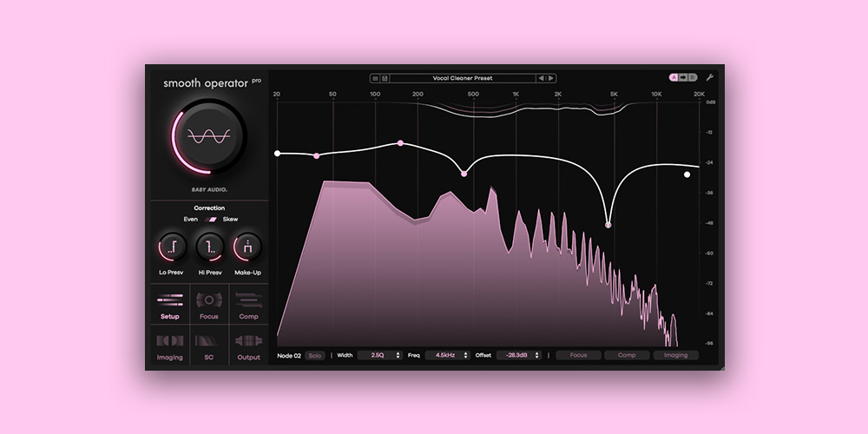Select the white node near 17kHz
Viewport: 868px width, 434px height.
pos(687,174)
